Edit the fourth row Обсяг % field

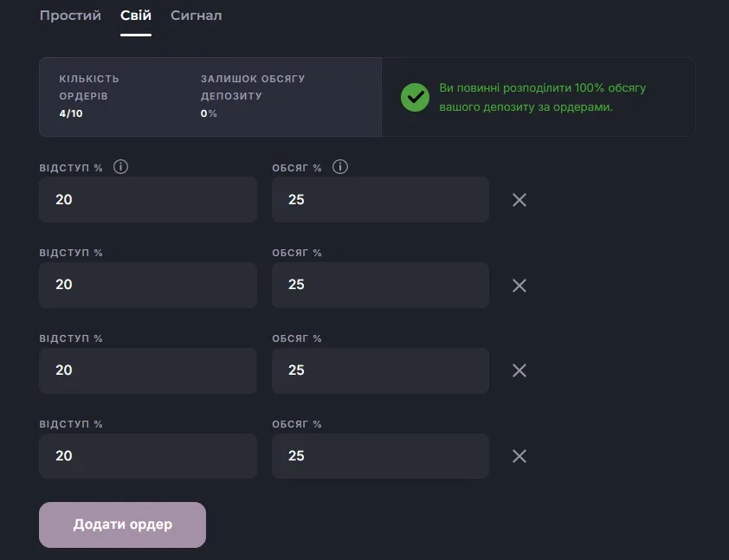tap(380, 456)
